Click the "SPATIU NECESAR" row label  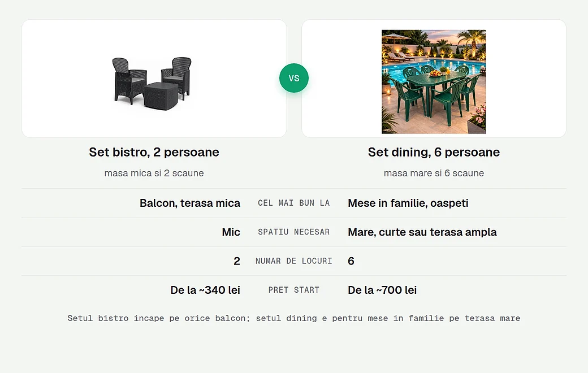coord(294,232)
